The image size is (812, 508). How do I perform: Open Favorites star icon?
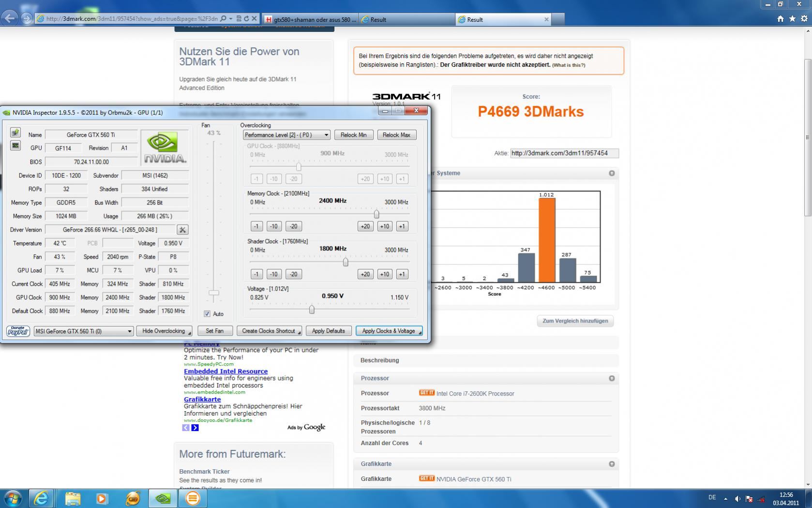pos(792,19)
